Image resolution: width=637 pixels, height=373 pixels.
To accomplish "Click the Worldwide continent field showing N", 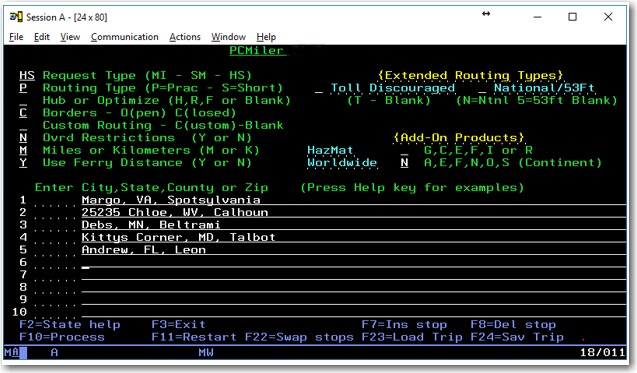I will (404, 163).
